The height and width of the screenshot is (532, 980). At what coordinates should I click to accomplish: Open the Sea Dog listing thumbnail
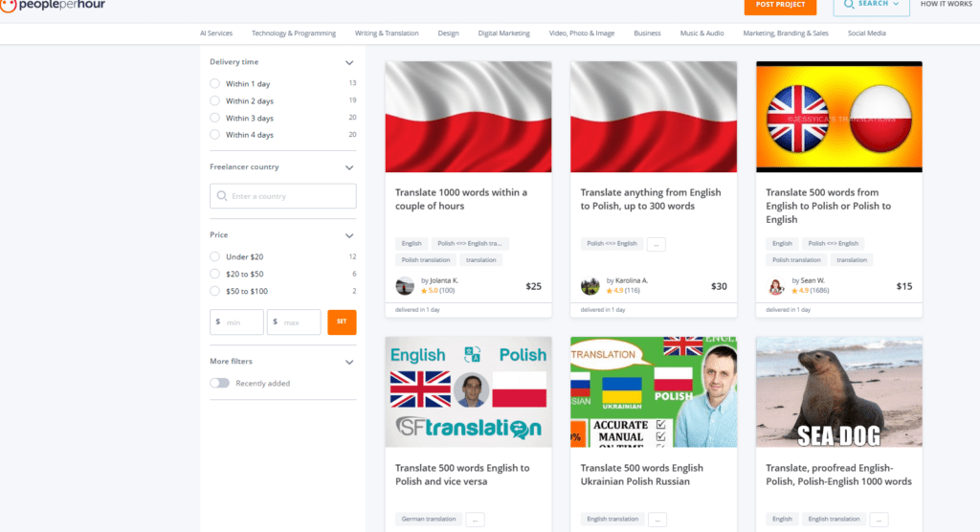[838, 391]
